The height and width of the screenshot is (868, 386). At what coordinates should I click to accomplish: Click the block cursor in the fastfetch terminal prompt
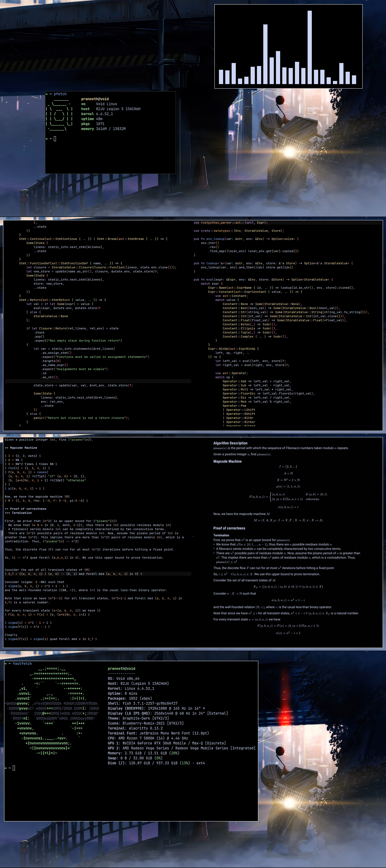click(14, 768)
